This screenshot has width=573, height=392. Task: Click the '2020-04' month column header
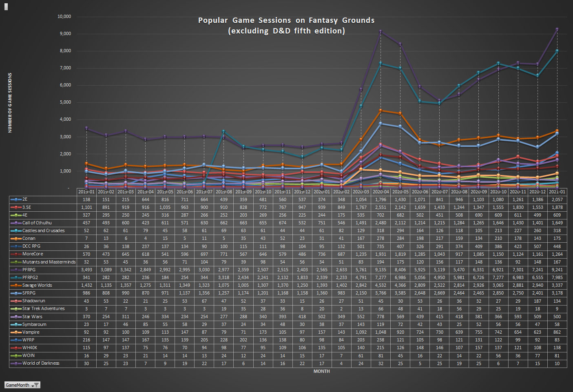click(x=381, y=192)
